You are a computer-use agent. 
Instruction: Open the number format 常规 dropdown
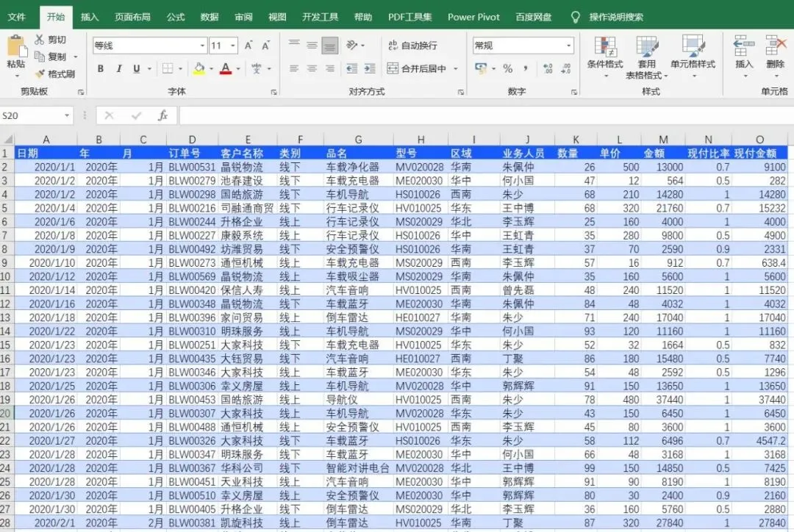(569, 46)
